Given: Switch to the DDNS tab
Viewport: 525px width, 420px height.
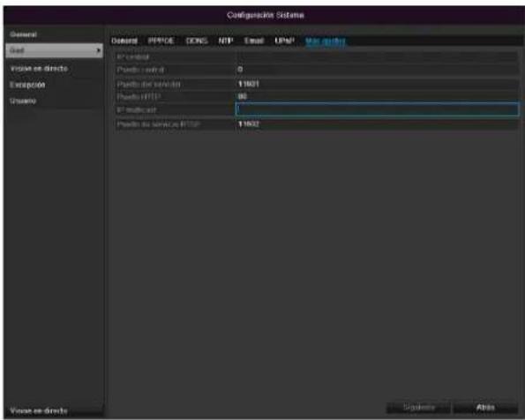Looking at the screenshot, I should coord(197,41).
